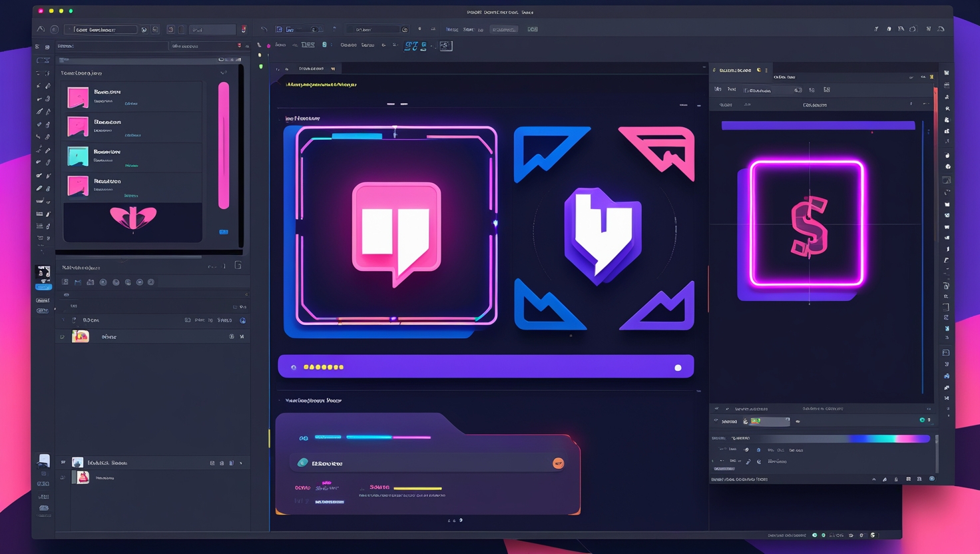
Task: Click the boxed S icon in the toolbar
Action: pyautogui.click(x=446, y=45)
